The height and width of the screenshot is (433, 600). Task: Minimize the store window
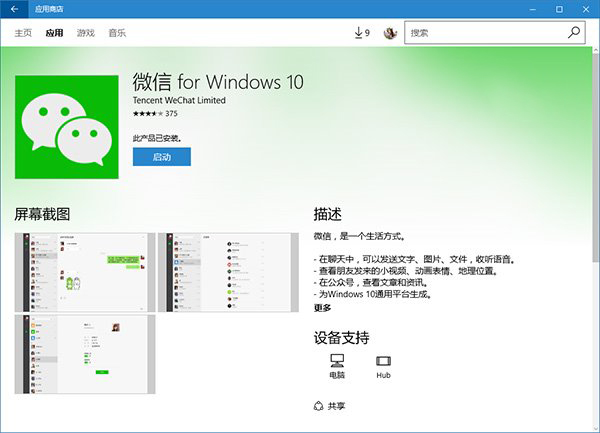[532, 9]
